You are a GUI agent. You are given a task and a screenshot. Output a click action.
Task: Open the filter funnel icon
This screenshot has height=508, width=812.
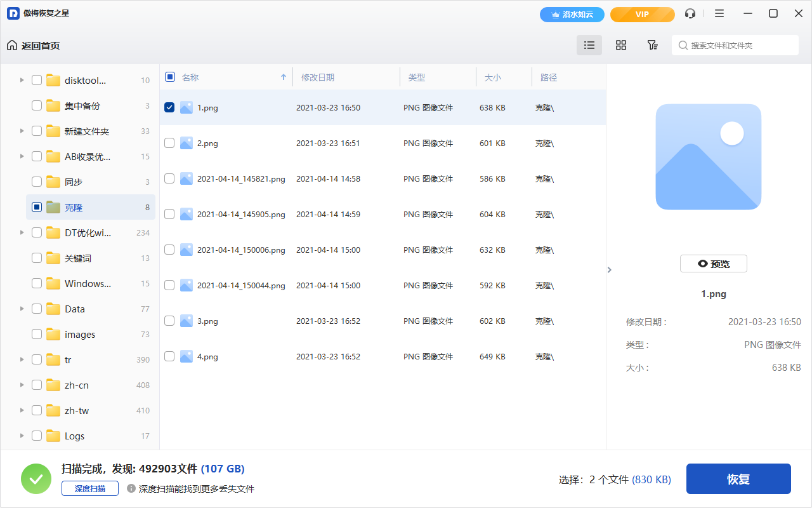652,45
